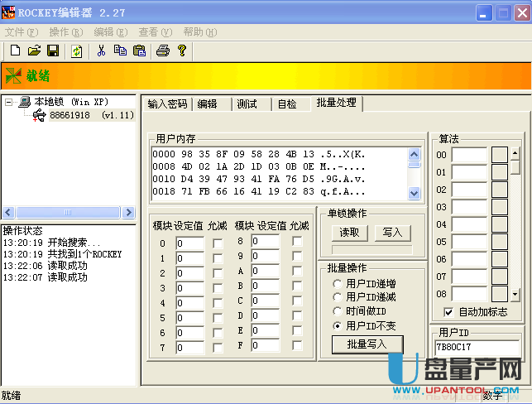Click the green Refresh toolbar icon
Image resolution: width=532 pixels, height=404 pixels.
pyautogui.click(x=77, y=51)
